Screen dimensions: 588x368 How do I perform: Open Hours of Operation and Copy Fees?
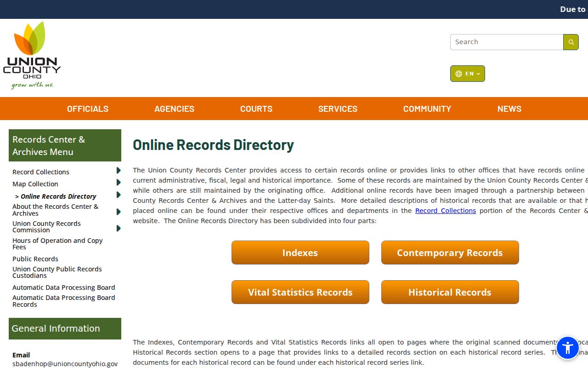(x=57, y=244)
